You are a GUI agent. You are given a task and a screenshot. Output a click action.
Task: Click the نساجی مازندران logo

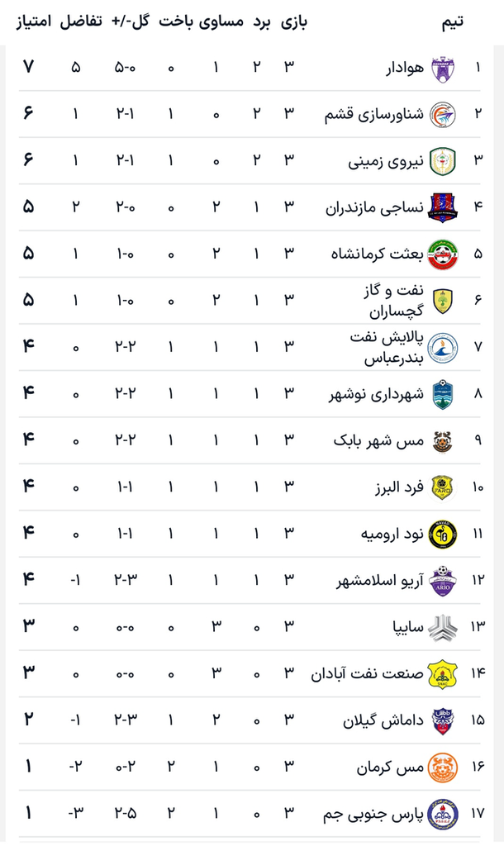pos(443,207)
